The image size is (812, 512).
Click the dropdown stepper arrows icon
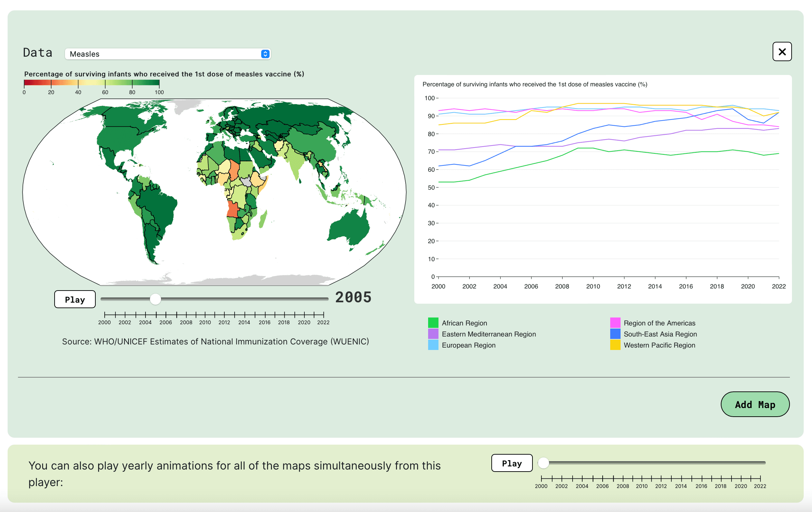[x=265, y=54]
